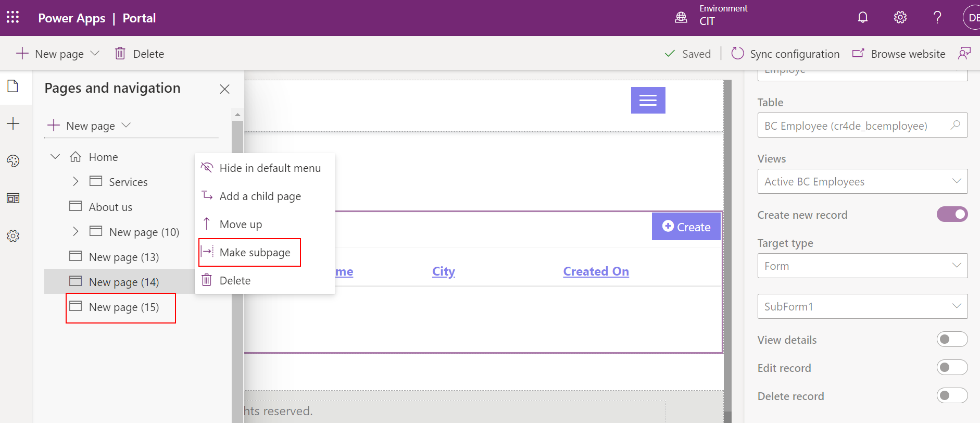Open the Settings gear in left rail
980x423 pixels.
click(13, 236)
